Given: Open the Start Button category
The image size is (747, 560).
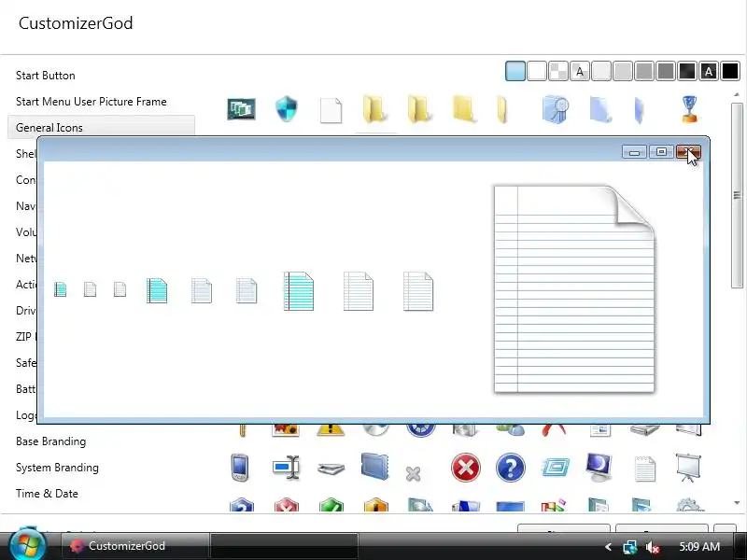Looking at the screenshot, I should [x=45, y=76].
